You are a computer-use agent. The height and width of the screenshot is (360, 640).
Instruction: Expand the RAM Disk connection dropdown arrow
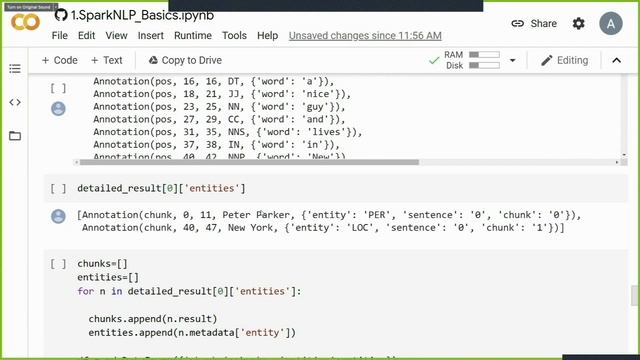point(513,60)
